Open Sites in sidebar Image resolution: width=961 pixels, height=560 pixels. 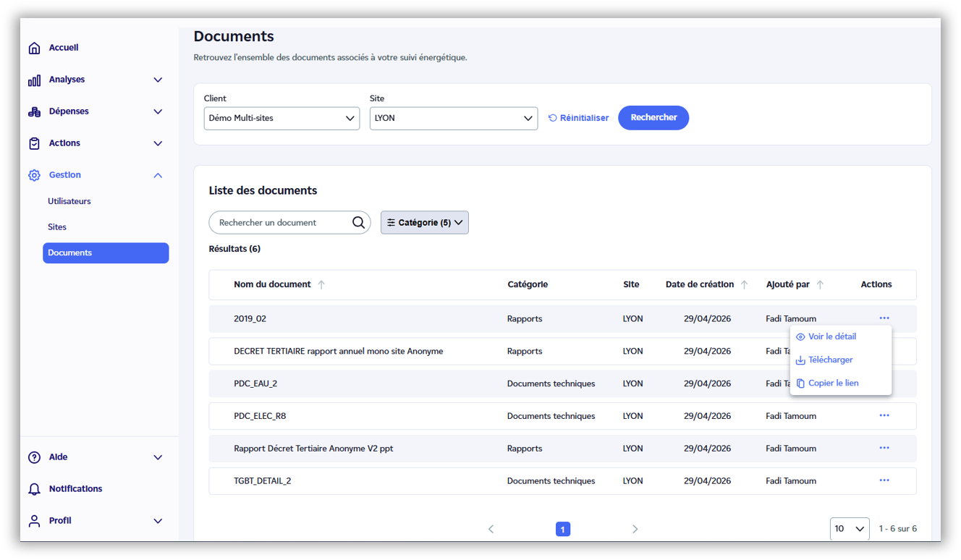(x=57, y=227)
